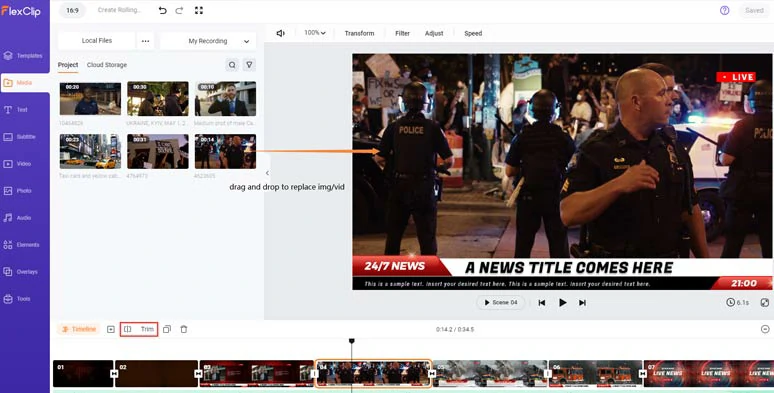Open the Transform option

[359, 33]
